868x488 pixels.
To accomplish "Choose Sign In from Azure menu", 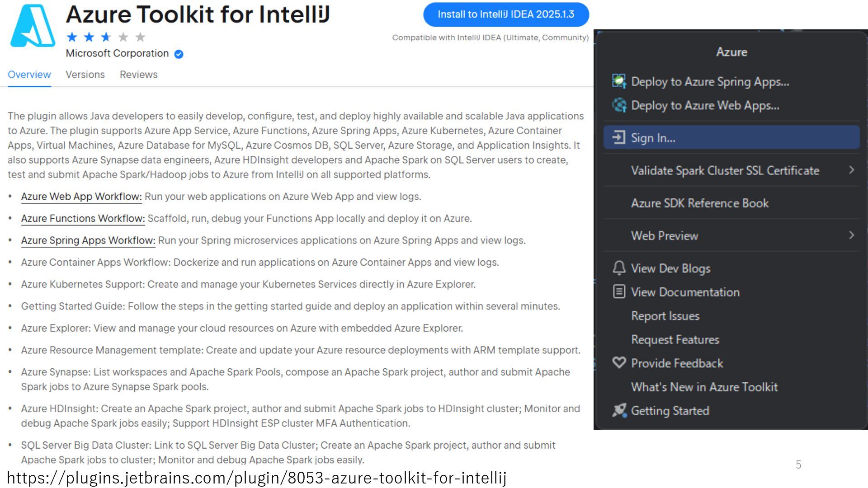I will (731, 137).
